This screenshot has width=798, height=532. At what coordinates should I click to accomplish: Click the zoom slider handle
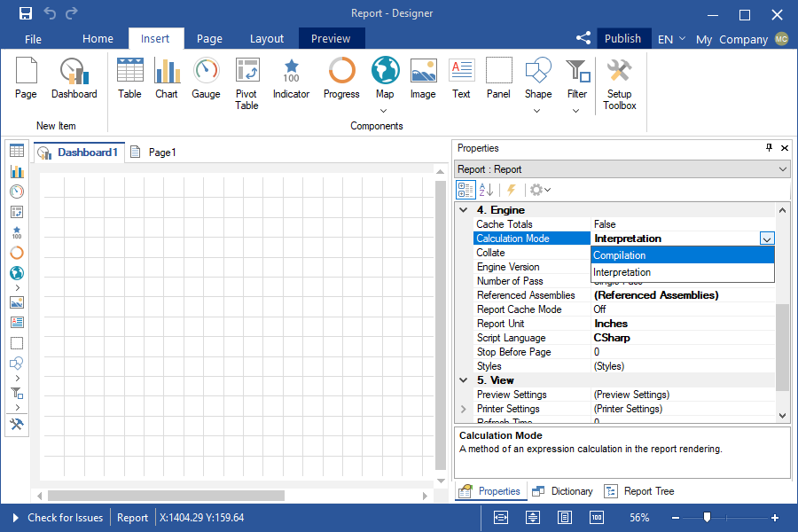pyautogui.click(x=707, y=518)
